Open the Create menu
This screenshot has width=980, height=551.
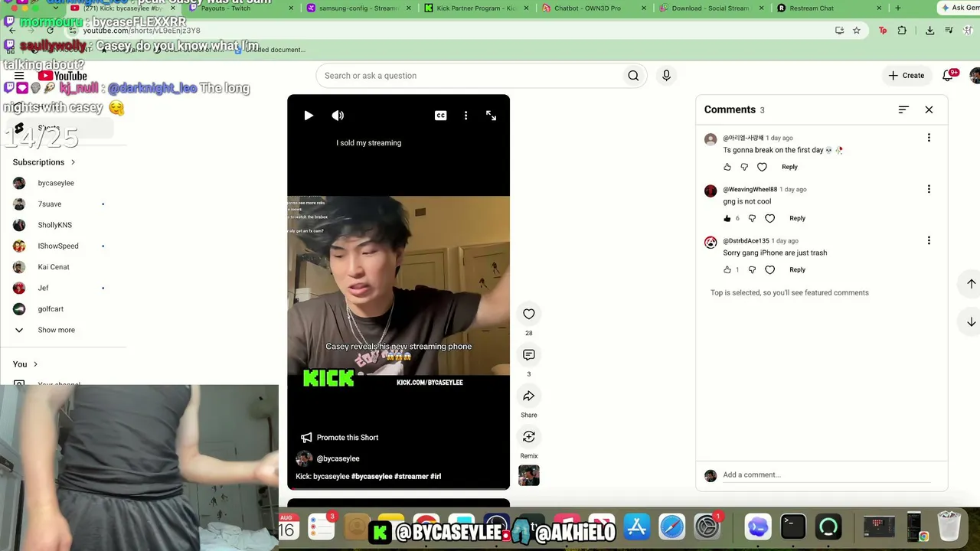point(906,76)
